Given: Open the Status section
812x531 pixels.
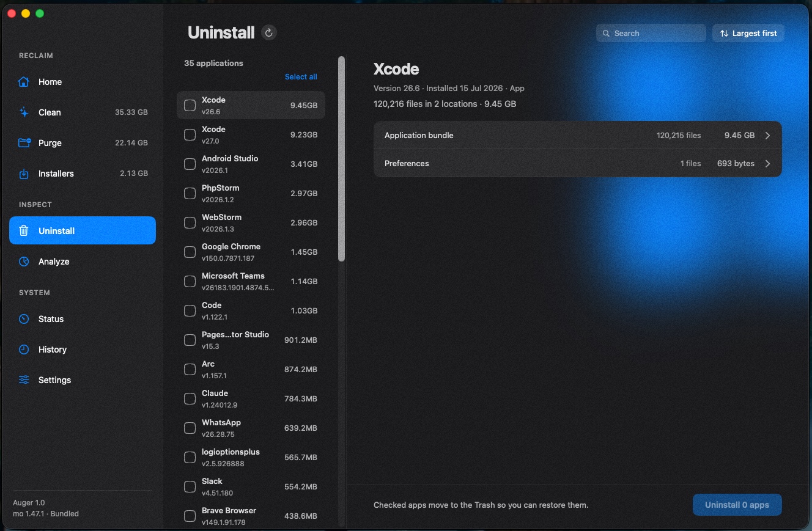Looking at the screenshot, I should pos(83,319).
